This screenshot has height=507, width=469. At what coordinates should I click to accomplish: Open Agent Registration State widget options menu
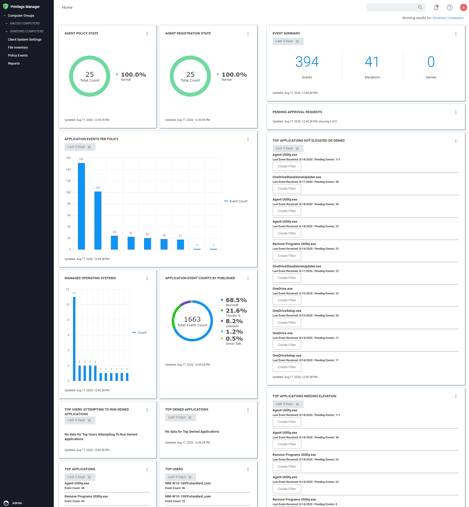[248, 34]
